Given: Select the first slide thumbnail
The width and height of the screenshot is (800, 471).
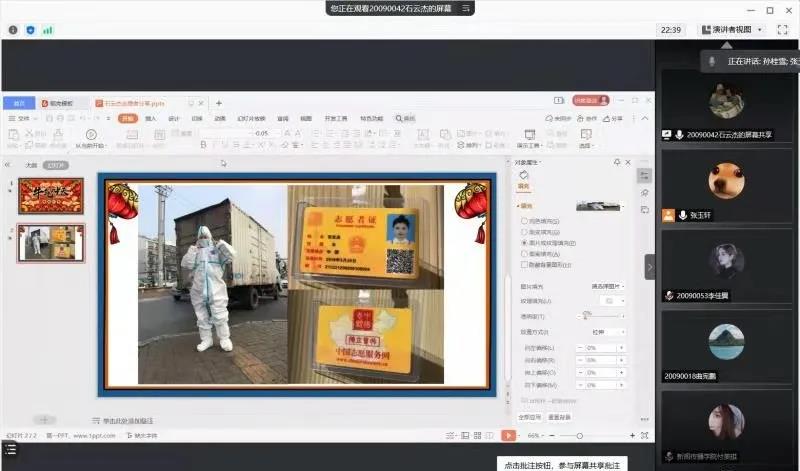Looking at the screenshot, I should pyautogui.click(x=51, y=196).
